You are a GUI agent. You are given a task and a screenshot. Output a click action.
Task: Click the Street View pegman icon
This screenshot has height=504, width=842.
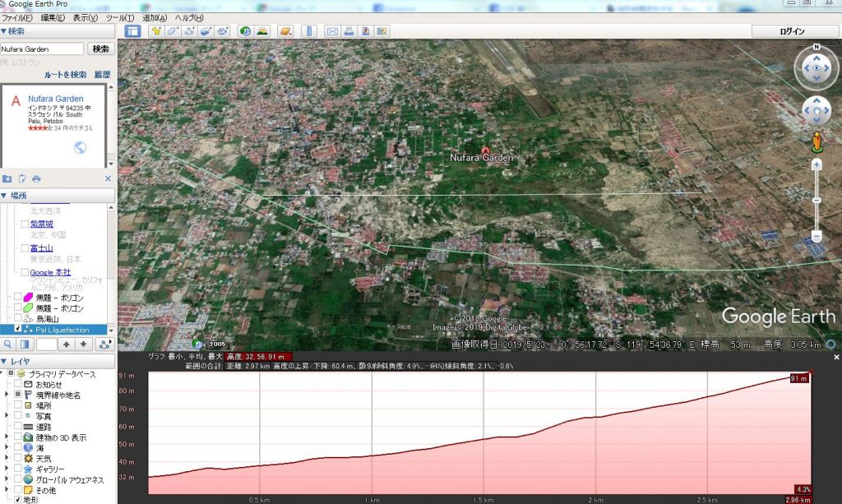(x=817, y=141)
